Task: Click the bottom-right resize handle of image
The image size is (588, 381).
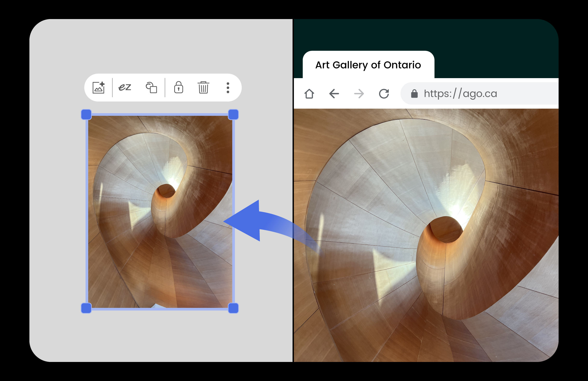Action: click(x=233, y=308)
